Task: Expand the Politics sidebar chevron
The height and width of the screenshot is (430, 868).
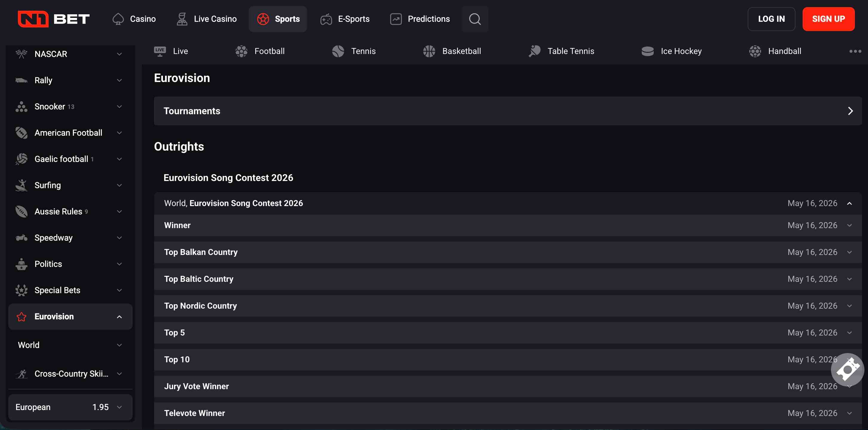Action: coord(119,264)
